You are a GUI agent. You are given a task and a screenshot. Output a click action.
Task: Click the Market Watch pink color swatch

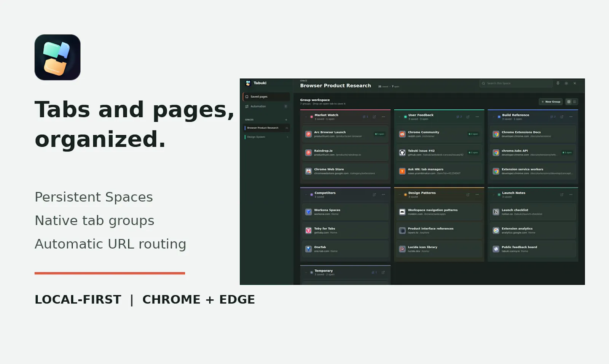pyautogui.click(x=312, y=117)
